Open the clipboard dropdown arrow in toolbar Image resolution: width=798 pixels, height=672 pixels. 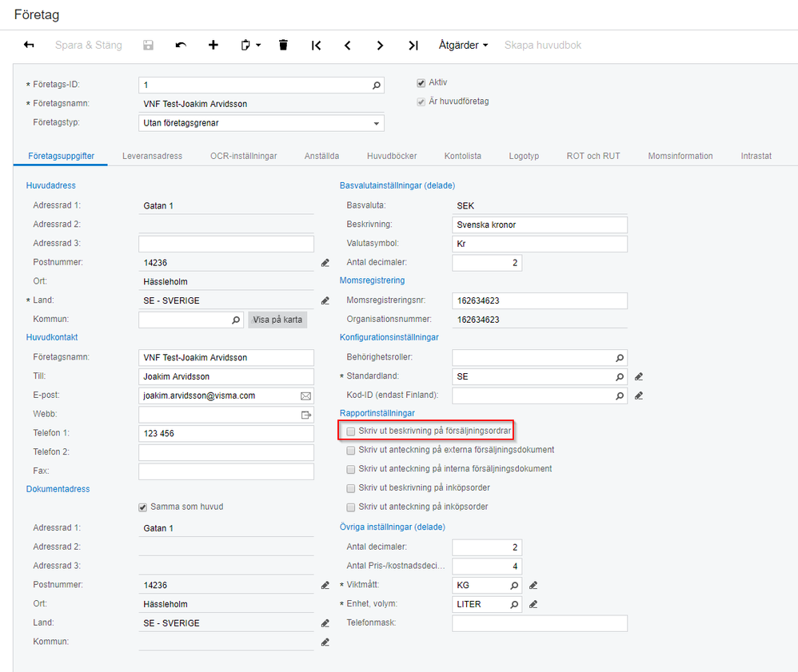click(259, 46)
